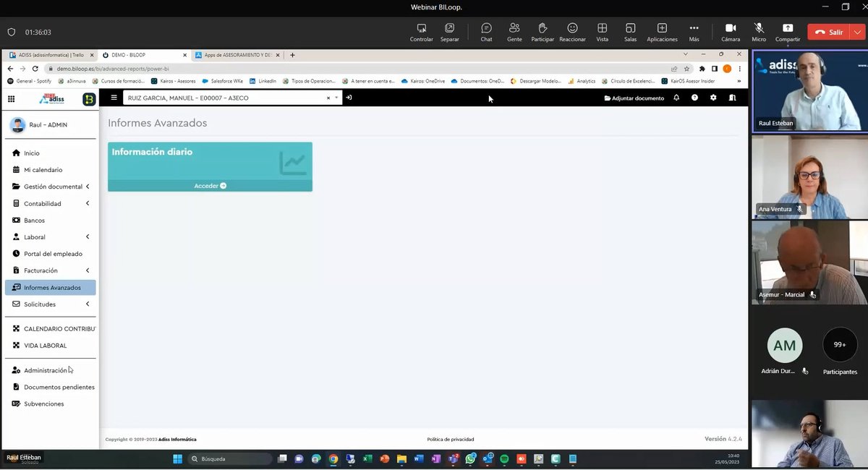
Task: Expand the Gestión documental menu
Action: 50,187
